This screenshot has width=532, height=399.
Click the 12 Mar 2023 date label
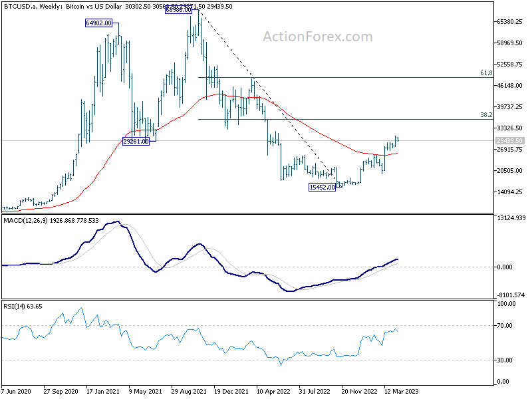pyautogui.click(x=402, y=392)
